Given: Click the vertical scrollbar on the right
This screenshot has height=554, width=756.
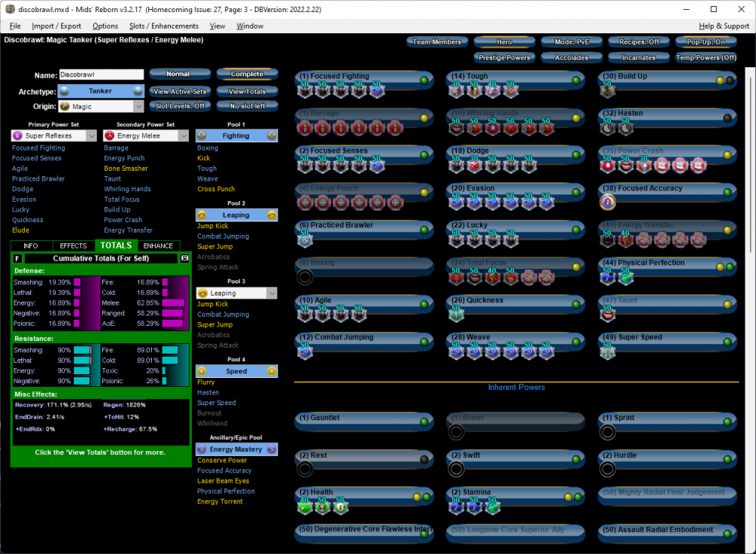Looking at the screenshot, I should (x=750, y=151).
